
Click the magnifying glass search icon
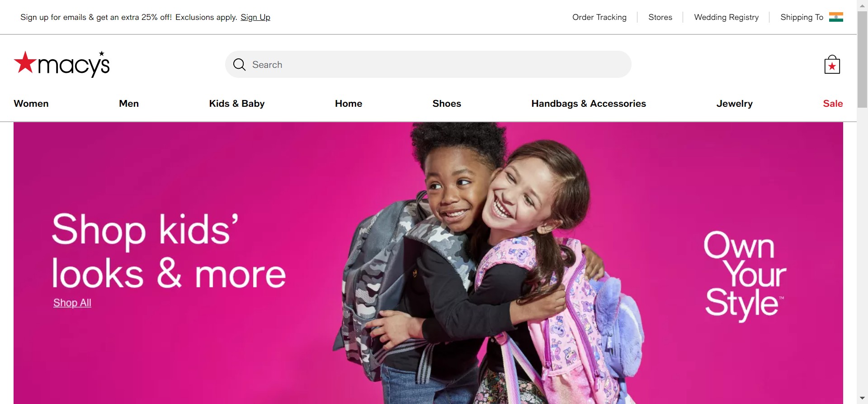click(x=239, y=65)
